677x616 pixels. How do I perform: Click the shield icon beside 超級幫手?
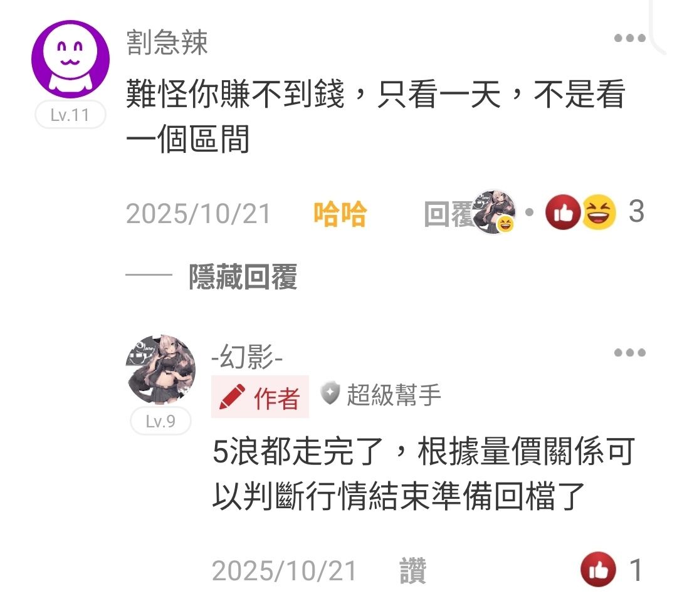point(330,394)
